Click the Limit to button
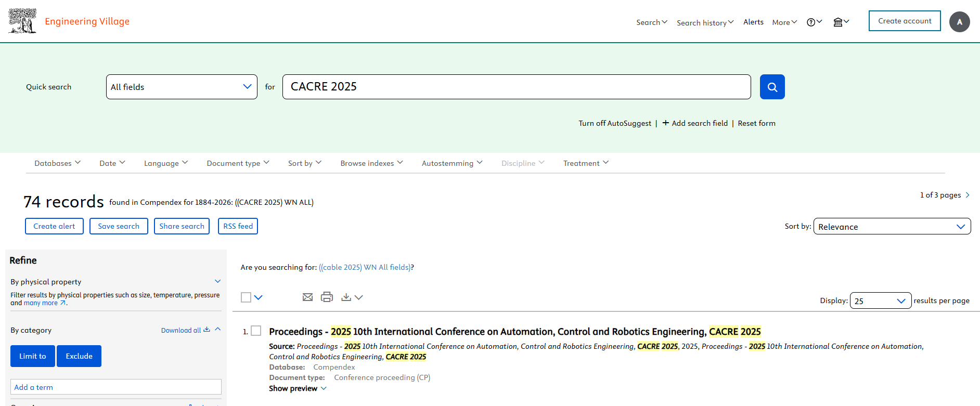This screenshot has width=980, height=406. pos(33,356)
